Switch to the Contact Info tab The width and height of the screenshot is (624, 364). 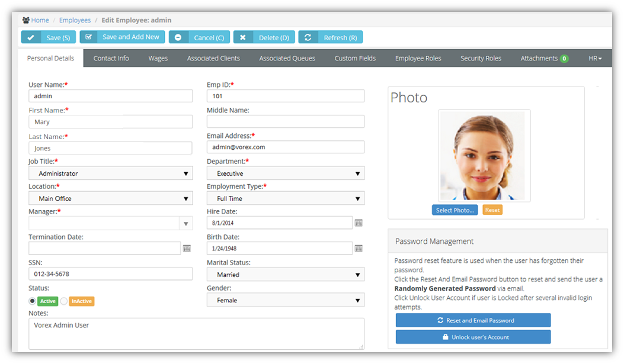pyautogui.click(x=111, y=59)
